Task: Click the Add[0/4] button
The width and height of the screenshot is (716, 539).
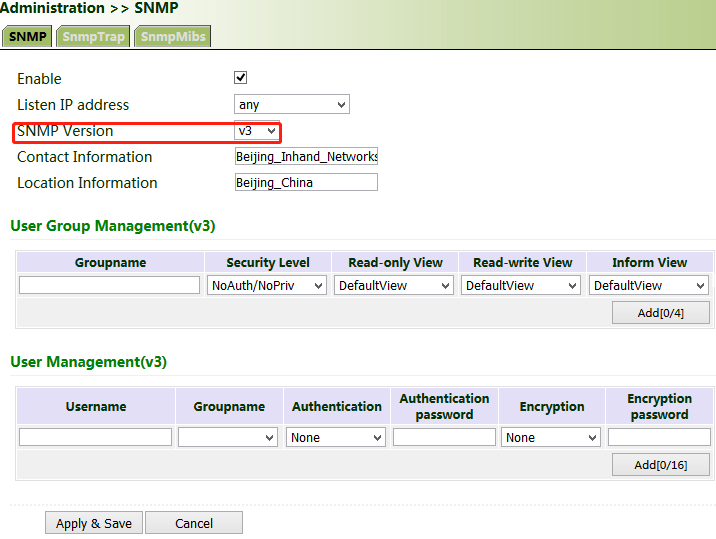Action: (661, 313)
